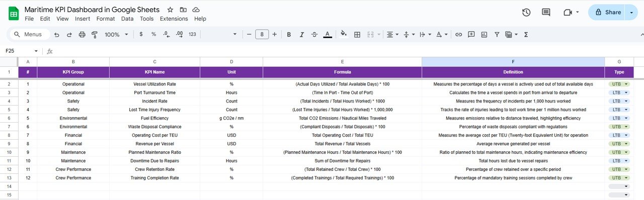Click the video meeting camera icon
This screenshot has width=644, height=200.
569,12
